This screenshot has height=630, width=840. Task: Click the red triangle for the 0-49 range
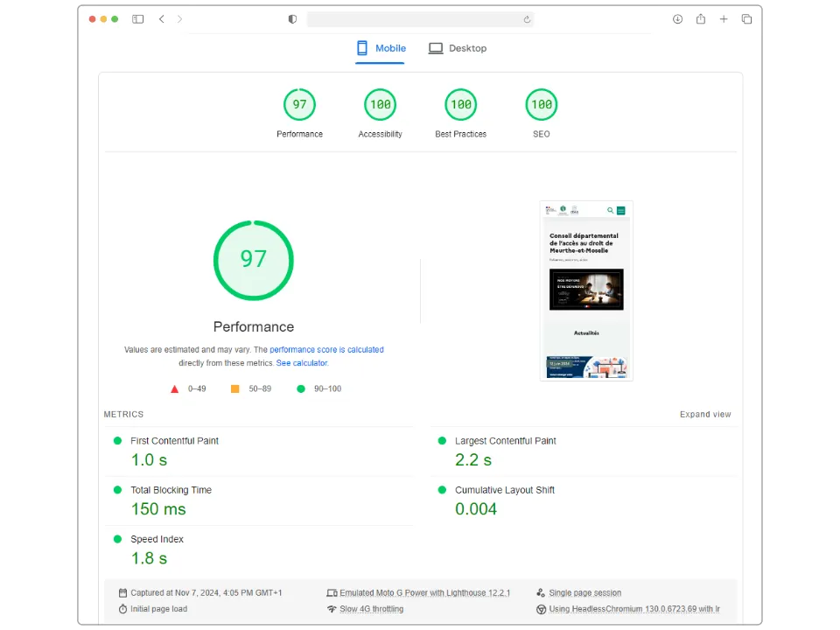pyautogui.click(x=174, y=388)
